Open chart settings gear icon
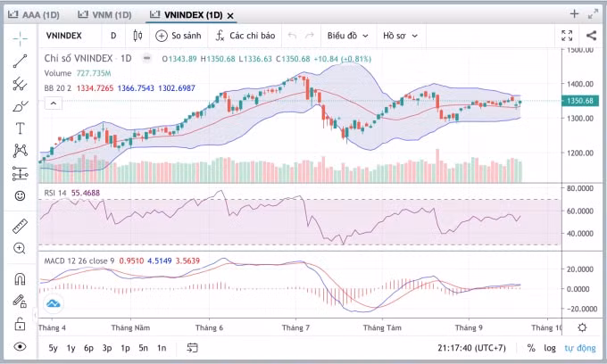Viewport: 607px width, 364px height. coord(582,327)
